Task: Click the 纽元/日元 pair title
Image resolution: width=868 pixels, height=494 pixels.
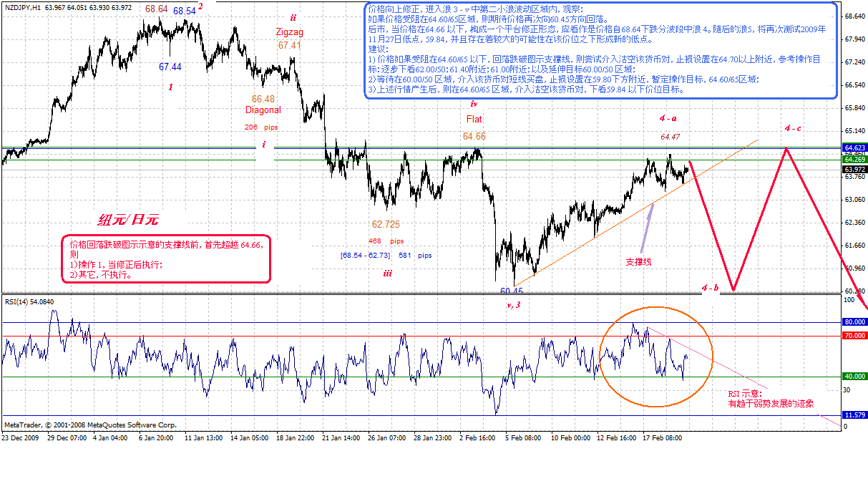Action: [x=129, y=221]
